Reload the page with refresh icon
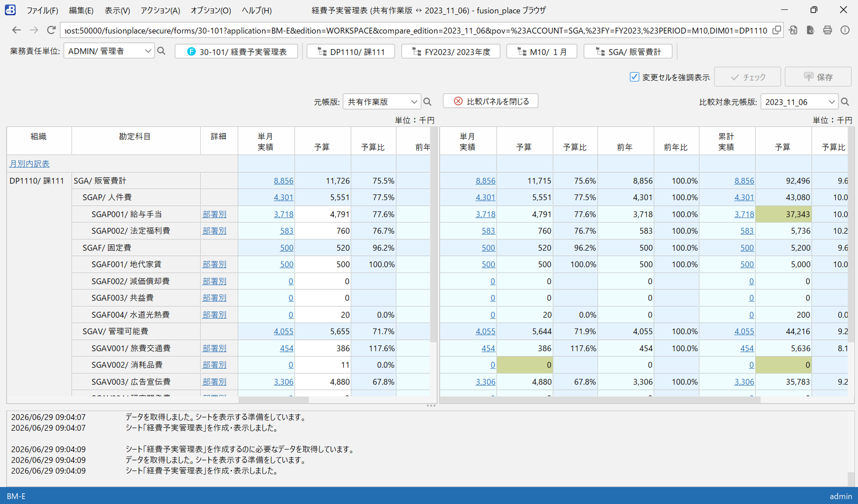Image resolution: width=858 pixels, height=504 pixels. point(51,30)
